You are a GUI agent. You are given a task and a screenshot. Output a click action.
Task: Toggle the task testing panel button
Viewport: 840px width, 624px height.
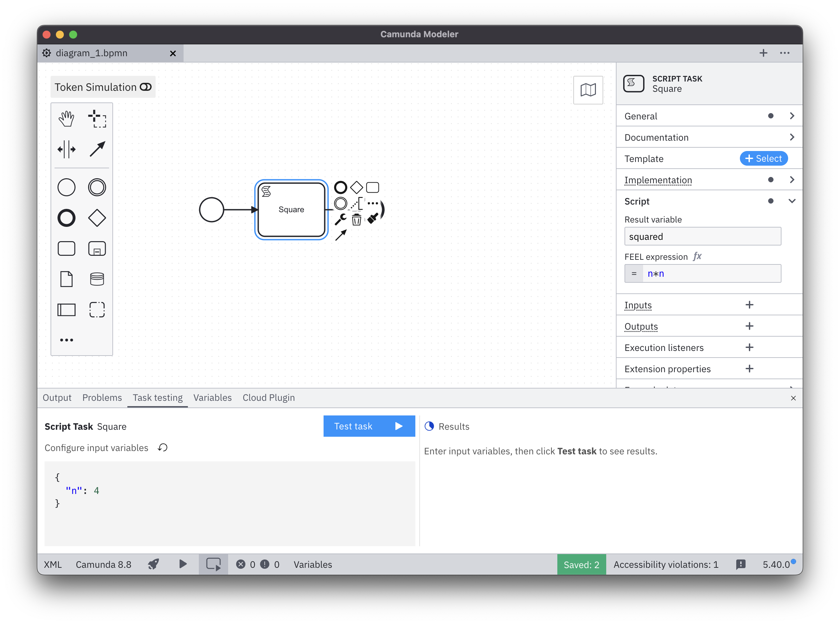click(x=213, y=564)
